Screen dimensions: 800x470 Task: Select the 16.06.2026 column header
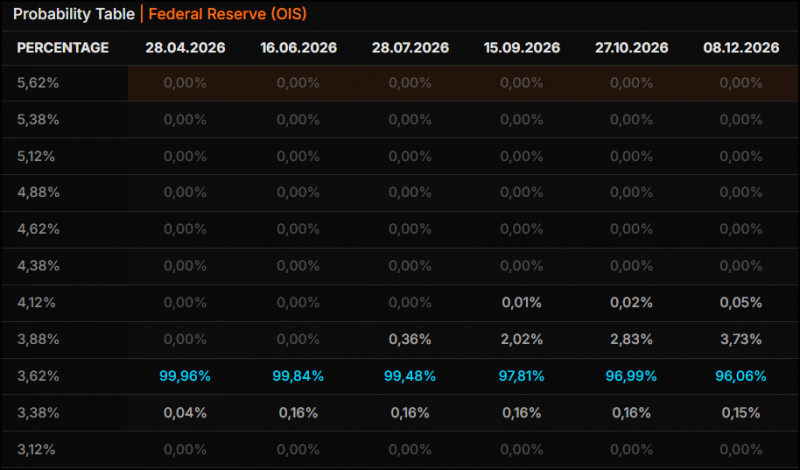[298, 48]
